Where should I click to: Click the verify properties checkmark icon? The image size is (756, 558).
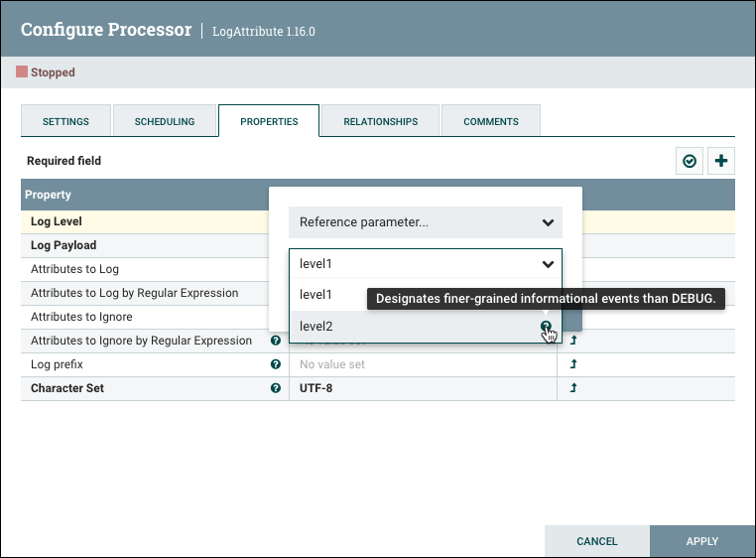pyautogui.click(x=690, y=161)
